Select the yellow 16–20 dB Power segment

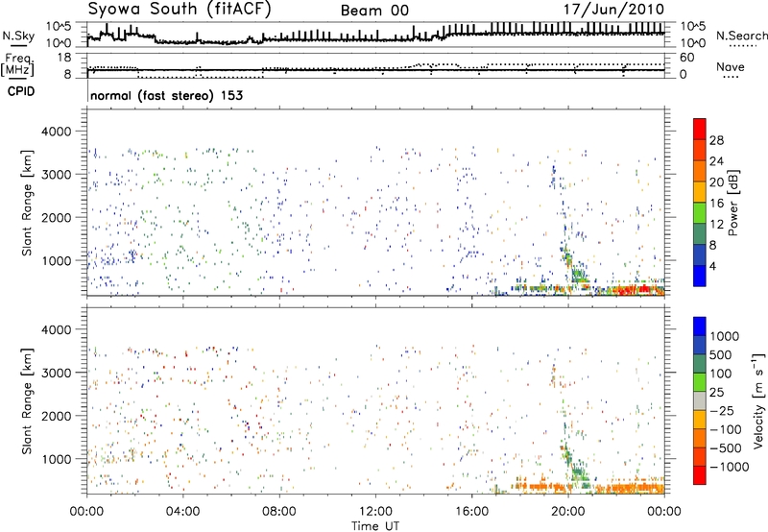[x=700, y=192]
